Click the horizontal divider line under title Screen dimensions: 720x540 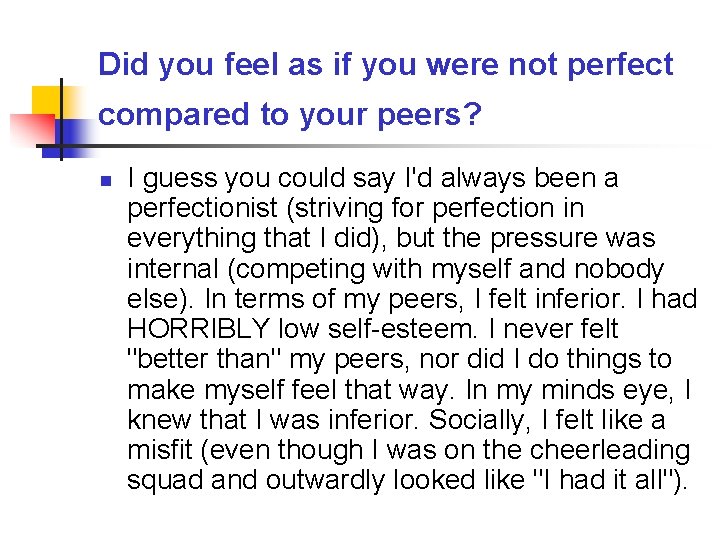[367, 146]
